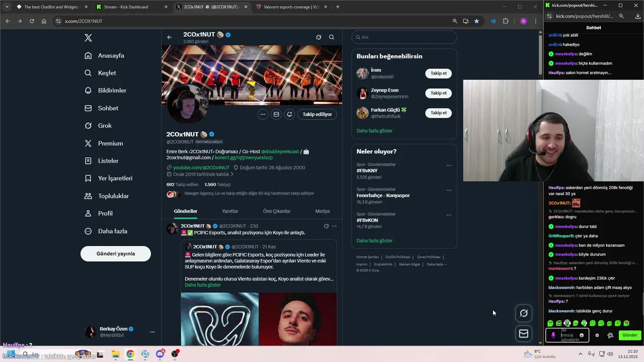The height and width of the screenshot is (362, 644).
Task: Open account menu dots next to Berkay Özen
Action: coord(152,332)
